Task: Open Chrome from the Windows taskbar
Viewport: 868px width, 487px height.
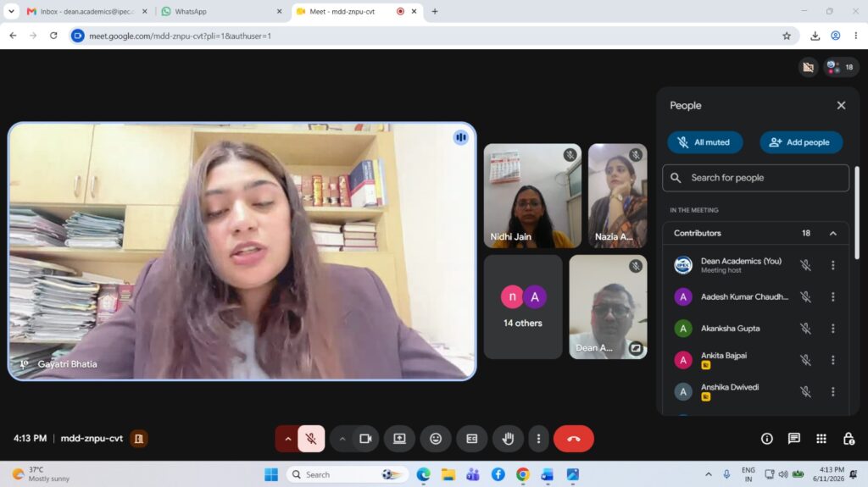Action: [522, 474]
